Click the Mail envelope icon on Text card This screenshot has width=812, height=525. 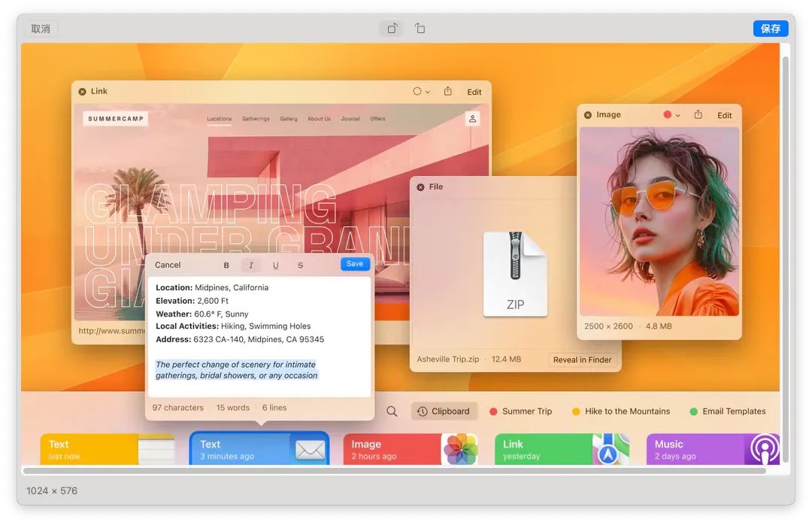(310, 450)
